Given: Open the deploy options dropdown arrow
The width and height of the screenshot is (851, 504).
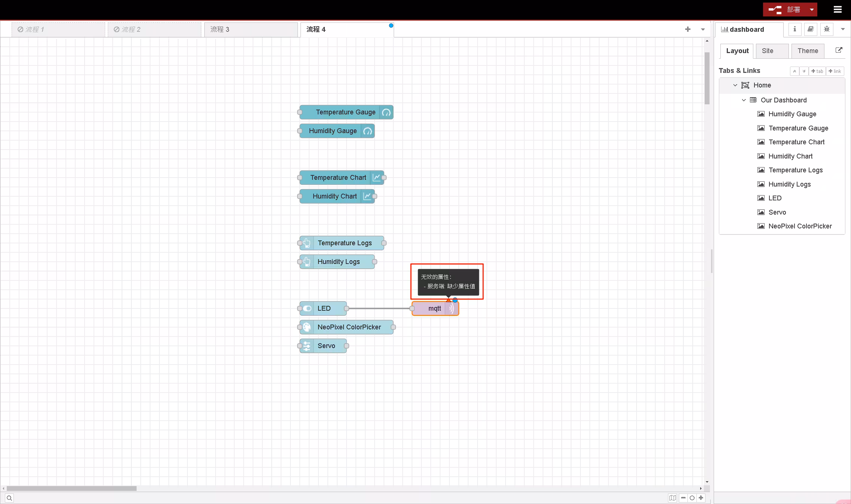Looking at the screenshot, I should pyautogui.click(x=811, y=10).
